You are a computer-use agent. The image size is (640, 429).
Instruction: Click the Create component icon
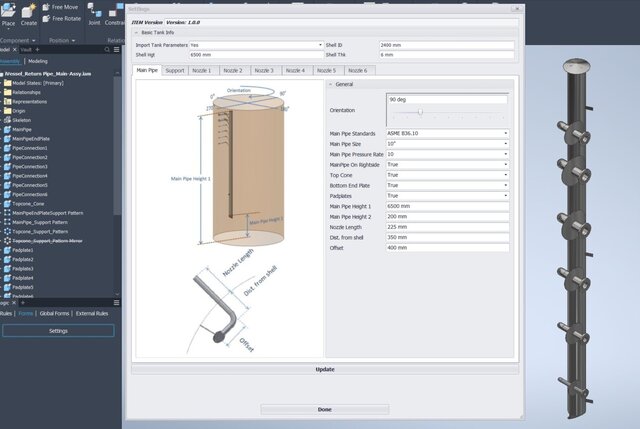point(29,14)
